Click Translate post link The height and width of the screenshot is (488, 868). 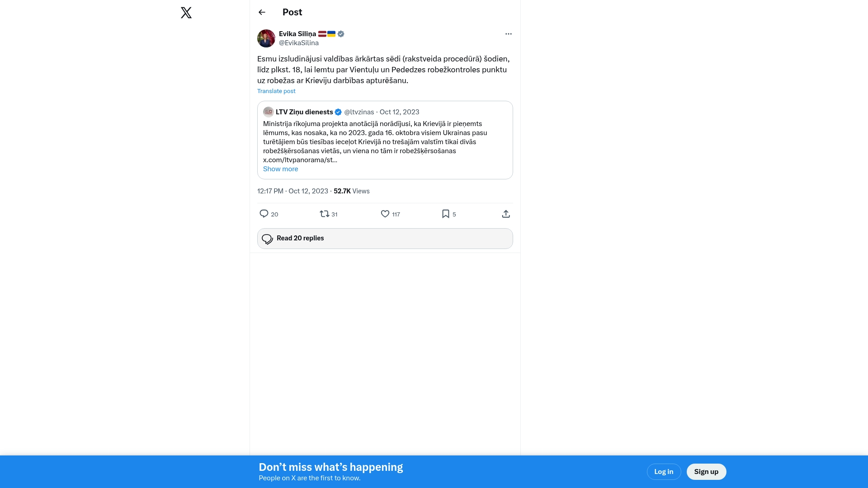(276, 91)
